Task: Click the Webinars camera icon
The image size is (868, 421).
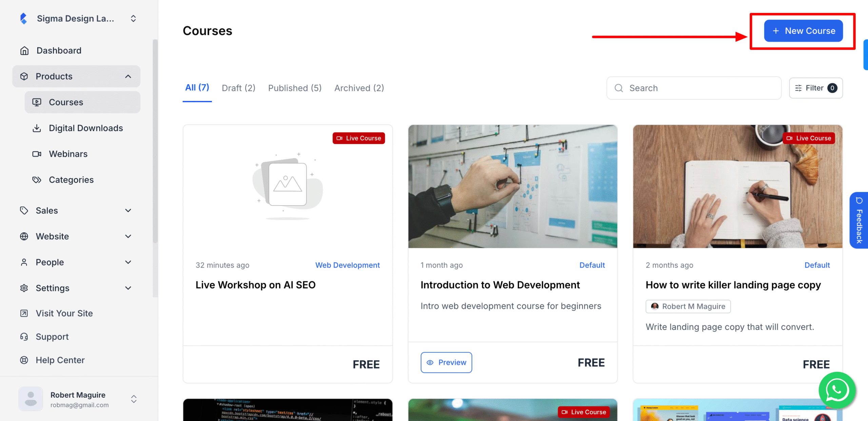Action: [37, 154]
